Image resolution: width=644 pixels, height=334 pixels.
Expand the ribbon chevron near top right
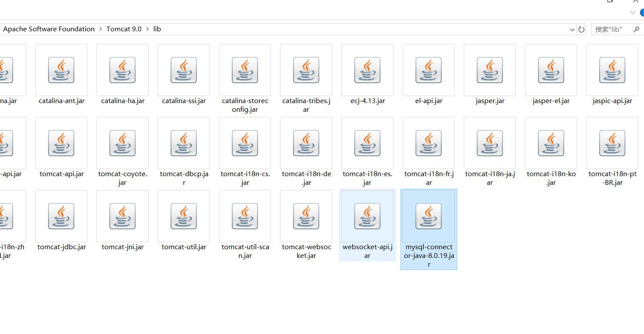point(633,13)
